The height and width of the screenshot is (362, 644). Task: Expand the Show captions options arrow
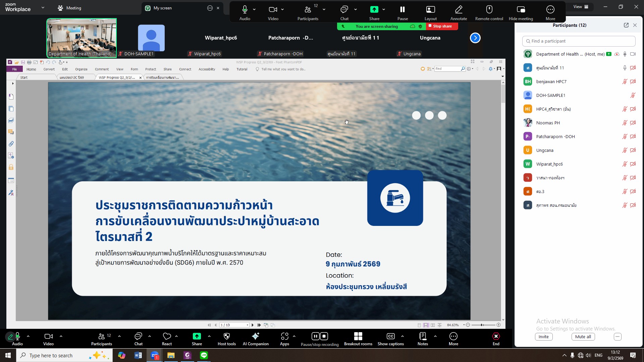402,336
